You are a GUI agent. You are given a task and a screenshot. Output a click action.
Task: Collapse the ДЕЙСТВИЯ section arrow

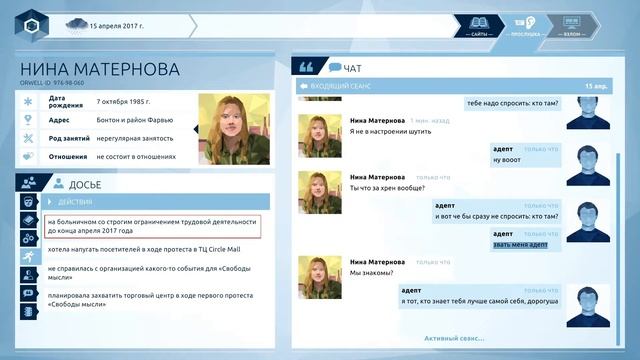pyautogui.click(x=49, y=202)
